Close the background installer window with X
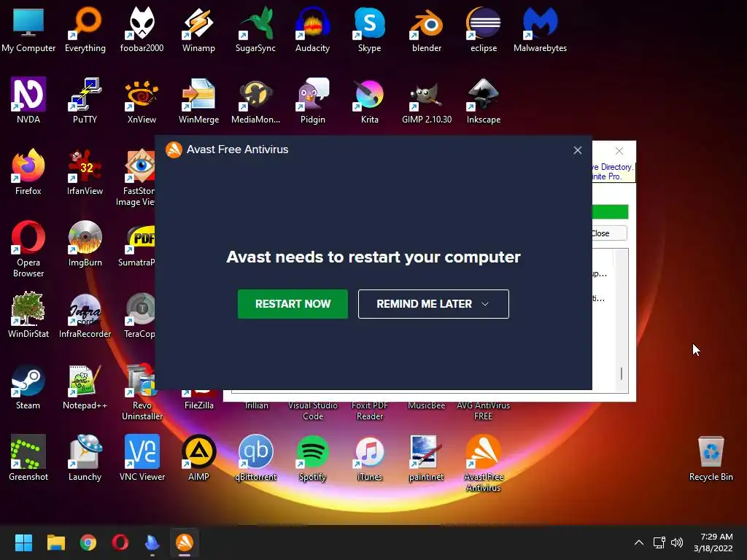 619,151
